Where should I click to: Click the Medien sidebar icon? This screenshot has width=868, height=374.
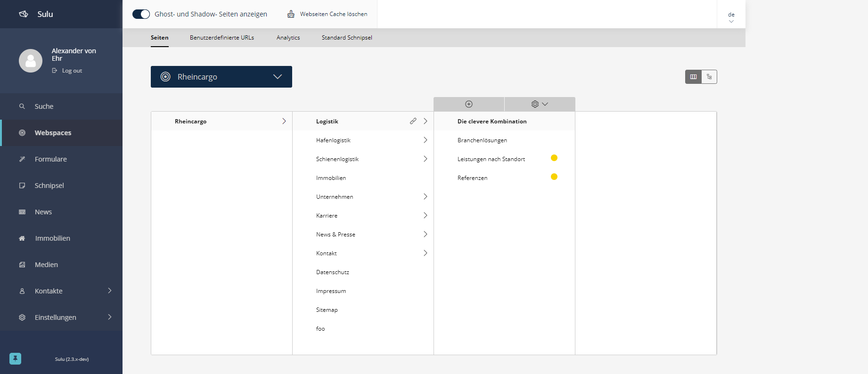[22, 265]
